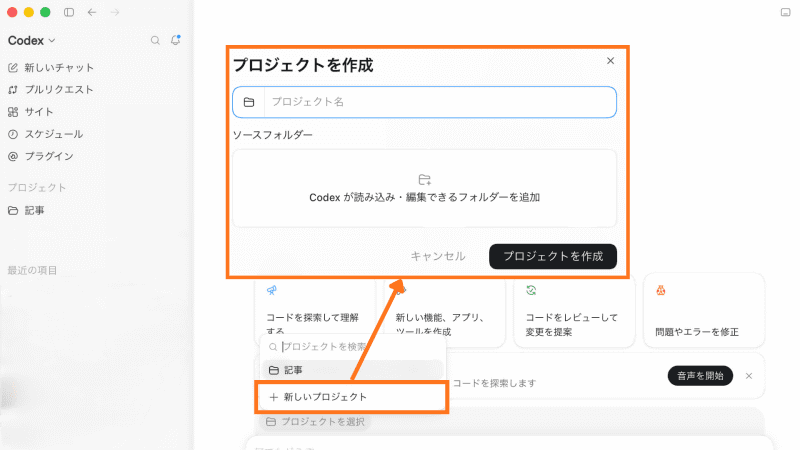Click the プロジェクトを検索 search field
The width and height of the screenshot is (800, 450).
point(352,347)
